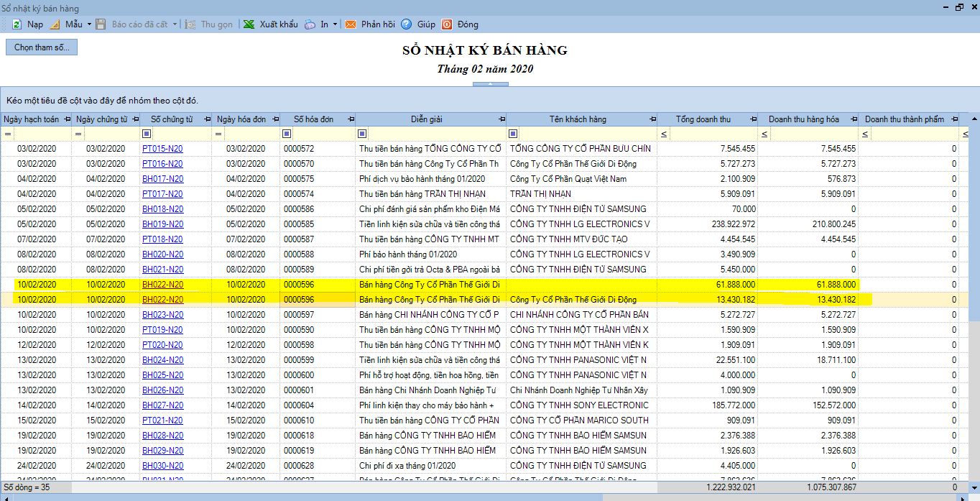Image resolution: width=980 pixels, height=501 pixels.
Task: Close report using Đóng power icon
Action: pyautogui.click(x=447, y=24)
